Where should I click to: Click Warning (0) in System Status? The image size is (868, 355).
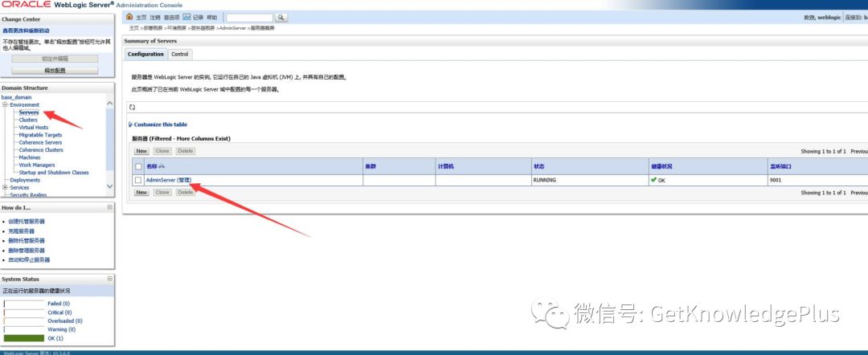click(61, 329)
